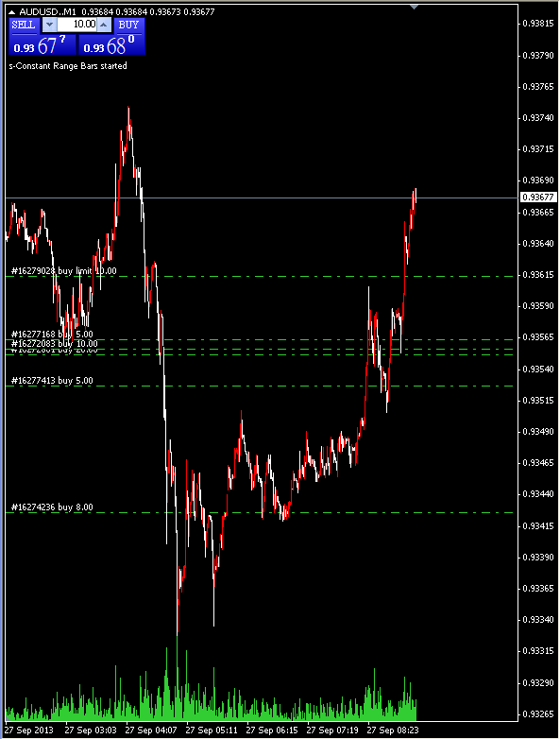Decrease trade volume with down arrow
Screen dimensions: 560x739
pos(49,25)
